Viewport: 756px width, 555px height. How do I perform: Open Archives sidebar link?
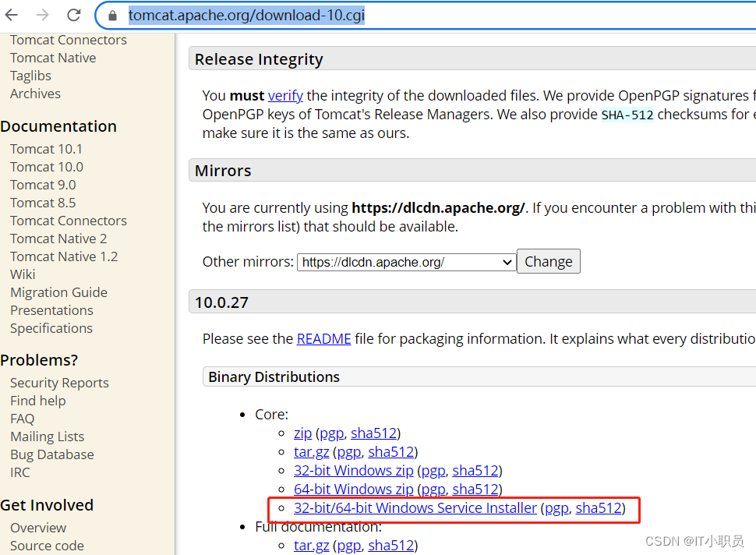(35, 94)
